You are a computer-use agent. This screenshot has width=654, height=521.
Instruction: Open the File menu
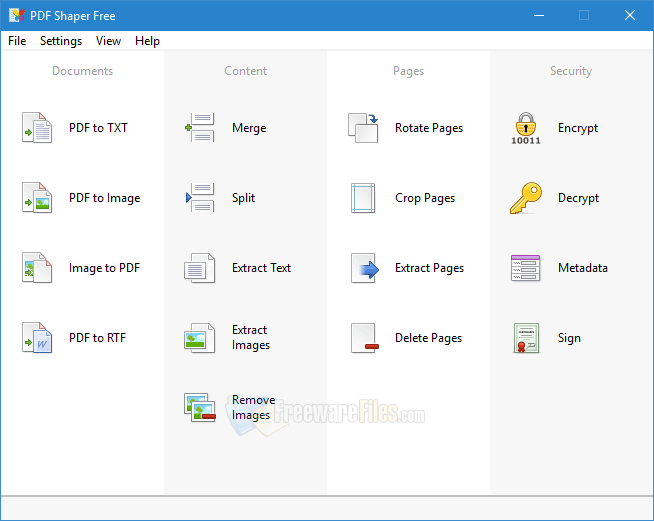click(17, 41)
